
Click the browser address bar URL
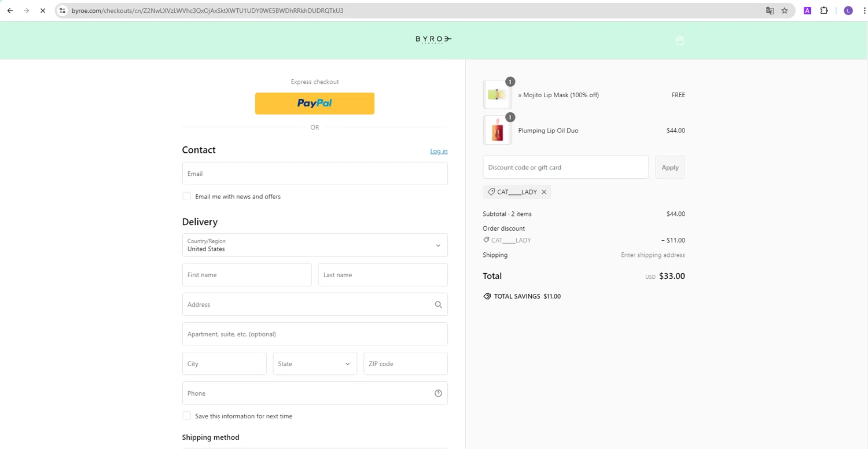pyautogui.click(x=208, y=10)
